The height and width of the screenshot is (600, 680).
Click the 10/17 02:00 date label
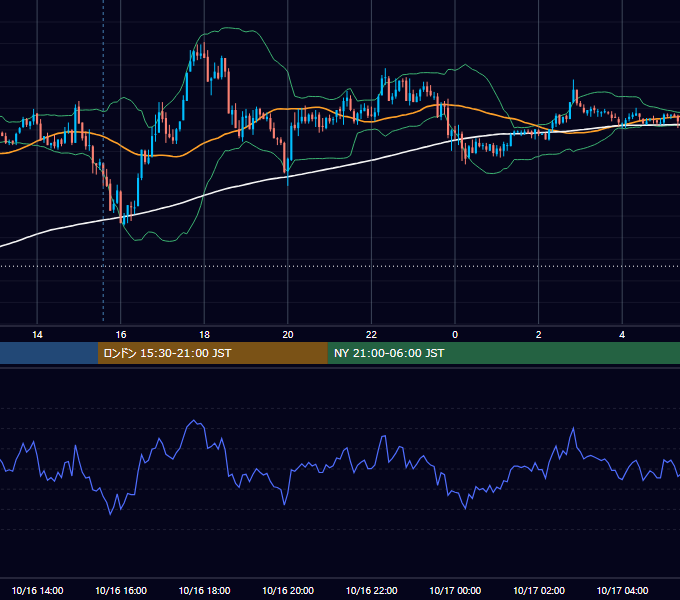[x=539, y=590]
